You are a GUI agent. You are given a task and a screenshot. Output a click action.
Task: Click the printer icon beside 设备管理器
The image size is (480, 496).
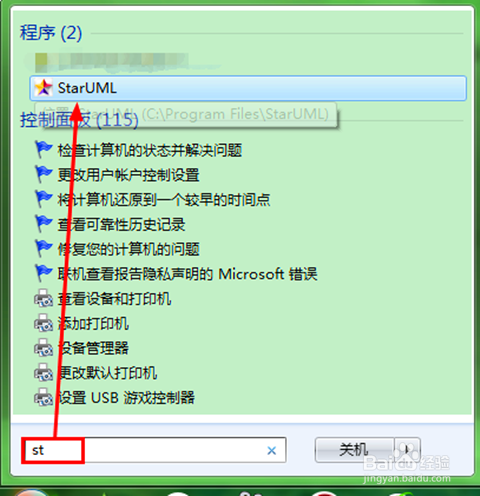pos(43,348)
